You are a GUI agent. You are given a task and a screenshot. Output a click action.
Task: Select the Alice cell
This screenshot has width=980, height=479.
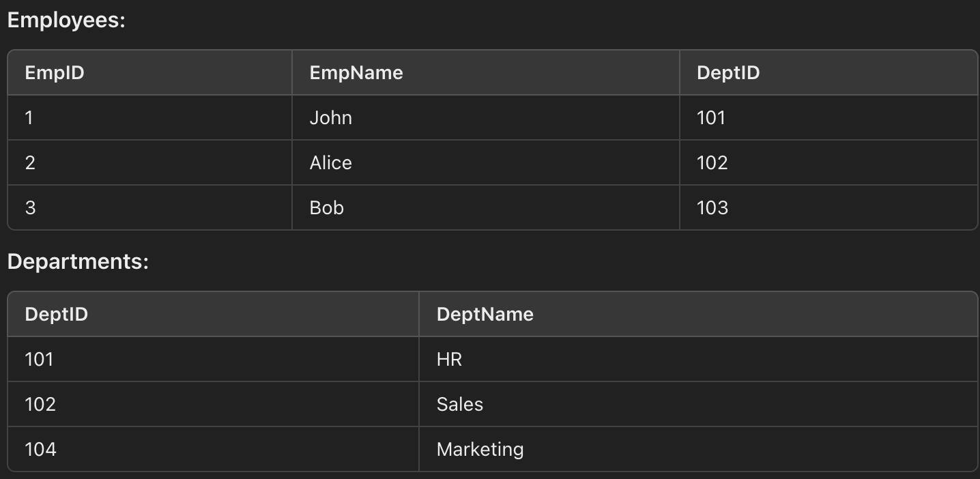point(331,163)
